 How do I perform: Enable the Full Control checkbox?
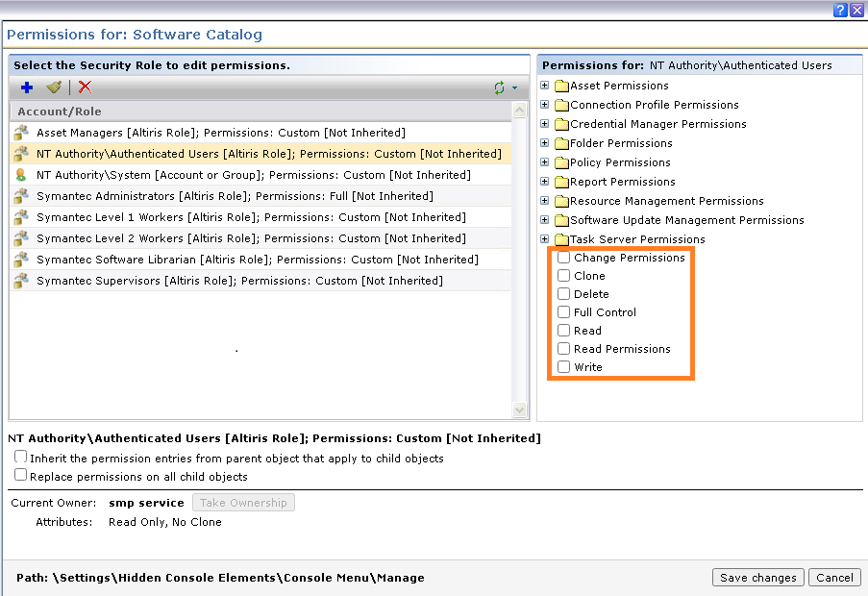564,312
